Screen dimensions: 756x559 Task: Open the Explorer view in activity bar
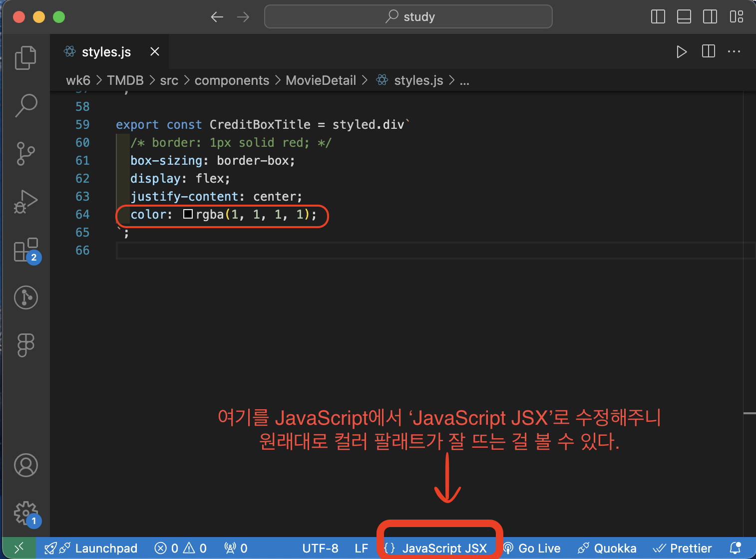tap(25, 58)
